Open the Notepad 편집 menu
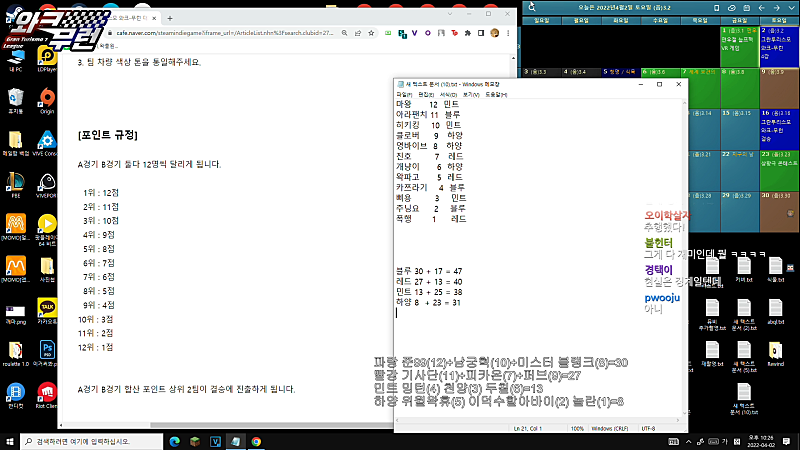Screen dimensions: 800x450 pos(426,94)
